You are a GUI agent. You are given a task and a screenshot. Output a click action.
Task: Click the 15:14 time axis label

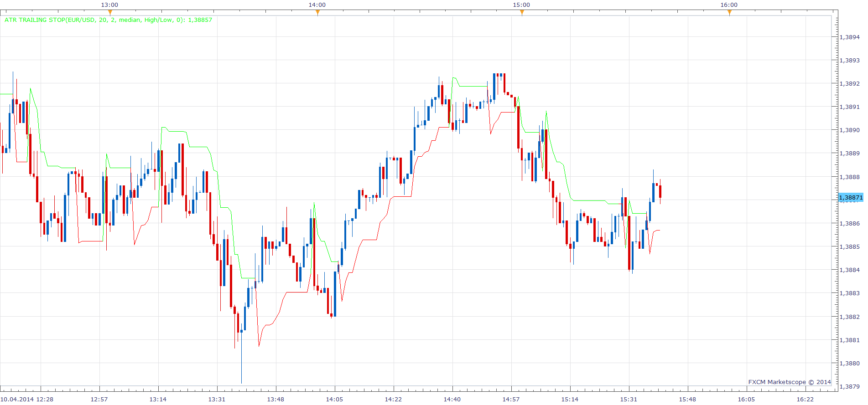570,400
